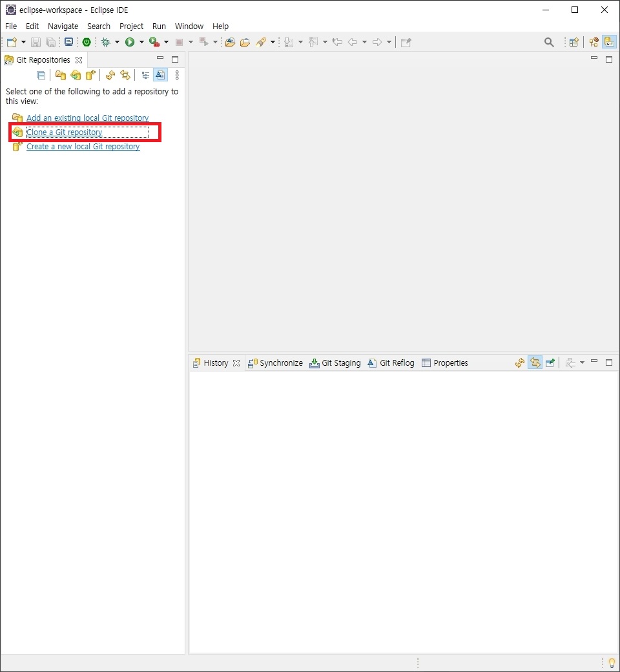Open the Navigate menu
Screen dimensions: 620x672
coord(63,26)
